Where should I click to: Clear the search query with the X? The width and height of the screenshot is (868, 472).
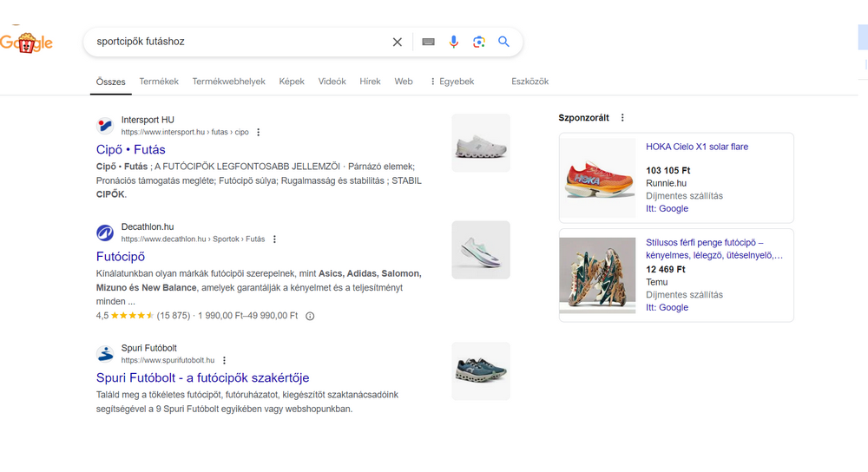pyautogui.click(x=397, y=42)
